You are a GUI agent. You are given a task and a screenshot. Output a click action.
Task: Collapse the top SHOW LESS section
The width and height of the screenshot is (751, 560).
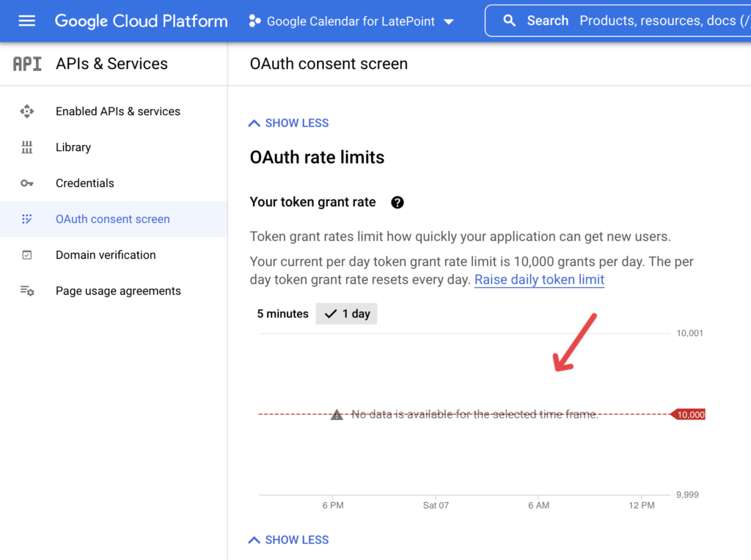tap(287, 122)
